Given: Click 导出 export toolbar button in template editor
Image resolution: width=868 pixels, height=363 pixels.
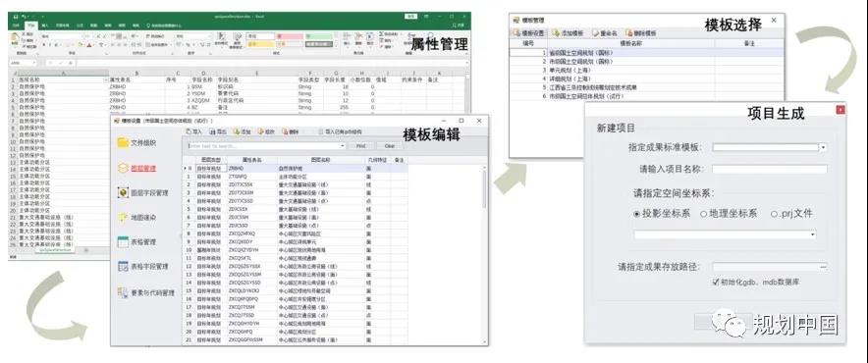Looking at the screenshot, I should (x=218, y=131).
